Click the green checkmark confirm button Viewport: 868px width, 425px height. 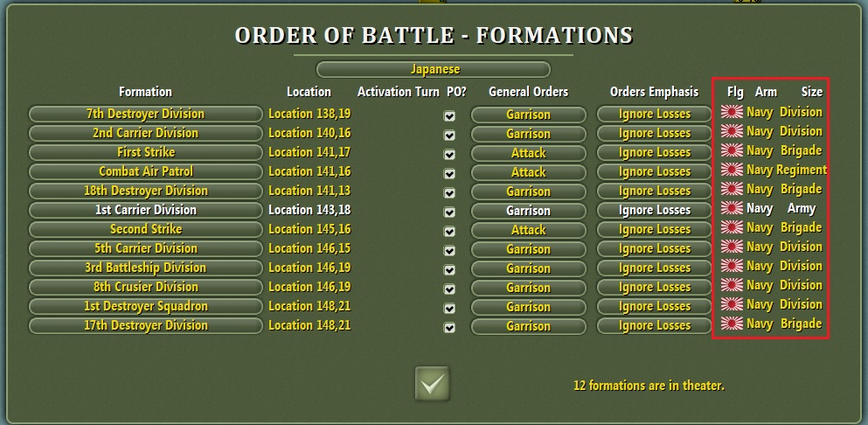click(433, 383)
